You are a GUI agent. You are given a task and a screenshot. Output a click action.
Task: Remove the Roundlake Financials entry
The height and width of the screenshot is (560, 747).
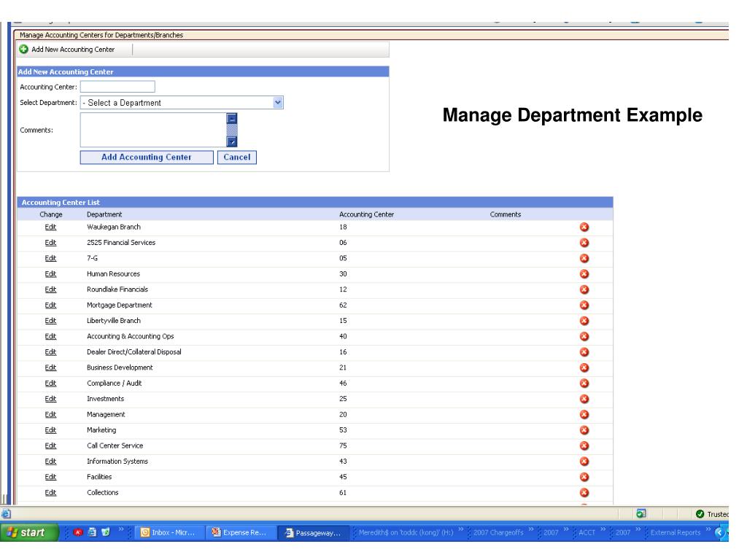coord(584,289)
